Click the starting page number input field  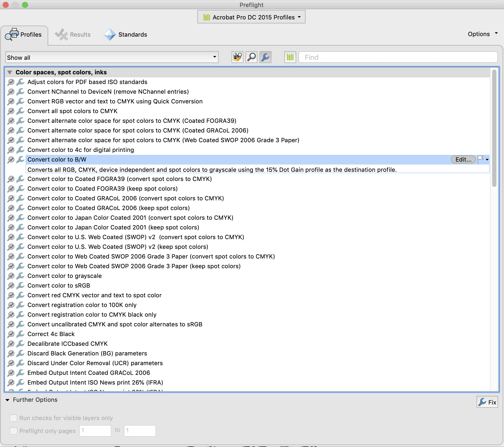pyautogui.click(x=95, y=431)
